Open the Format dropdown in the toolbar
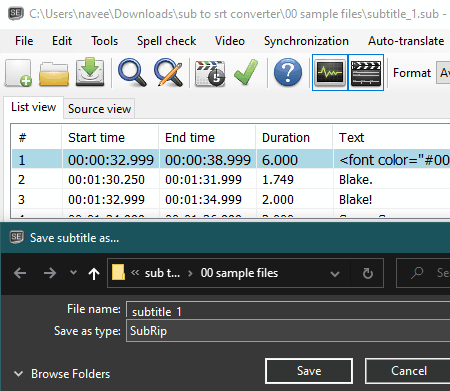 pos(443,73)
